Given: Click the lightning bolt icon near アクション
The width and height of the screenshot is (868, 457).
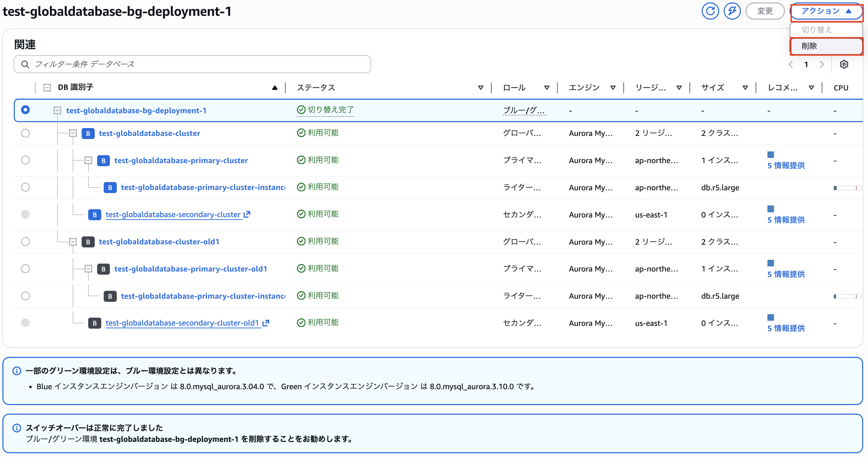Looking at the screenshot, I should (x=732, y=11).
